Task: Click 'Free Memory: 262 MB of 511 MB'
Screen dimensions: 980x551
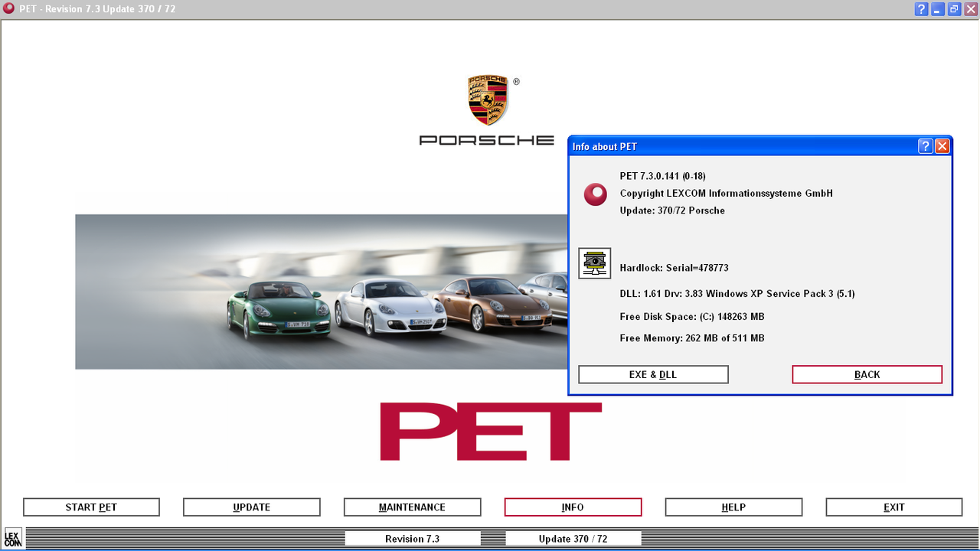Action: coord(692,338)
